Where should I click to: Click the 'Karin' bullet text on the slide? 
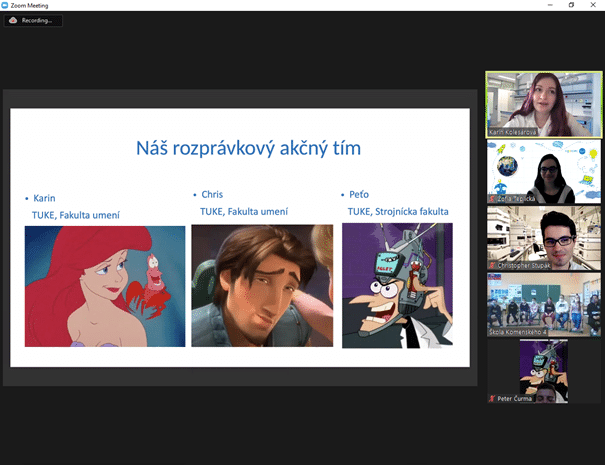[x=44, y=198]
